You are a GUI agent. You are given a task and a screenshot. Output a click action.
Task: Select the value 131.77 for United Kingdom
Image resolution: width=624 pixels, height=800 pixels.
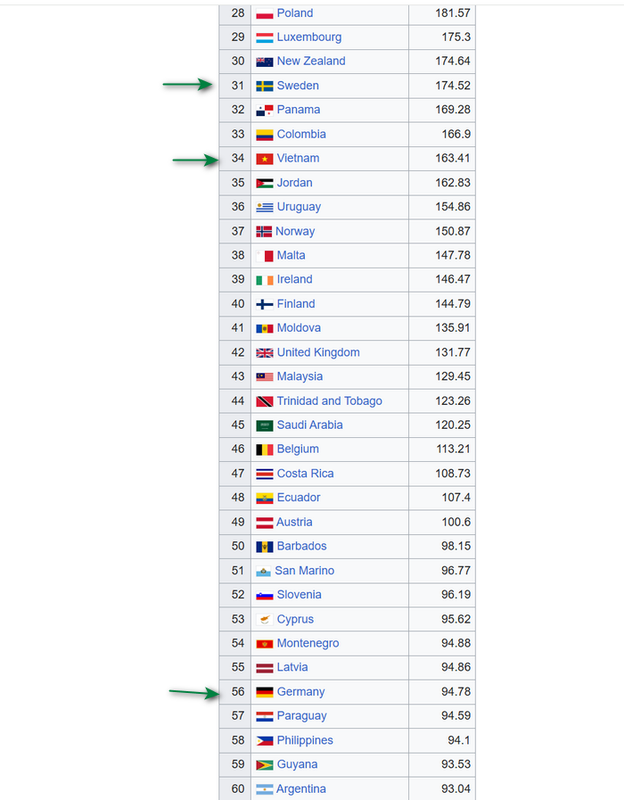(x=453, y=352)
